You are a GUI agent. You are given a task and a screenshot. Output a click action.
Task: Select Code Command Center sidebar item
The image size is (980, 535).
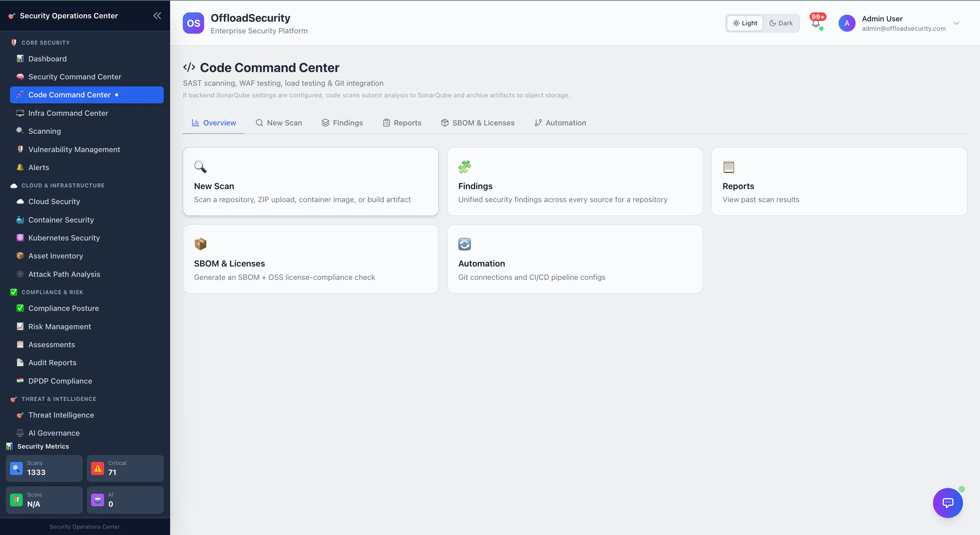tap(87, 95)
